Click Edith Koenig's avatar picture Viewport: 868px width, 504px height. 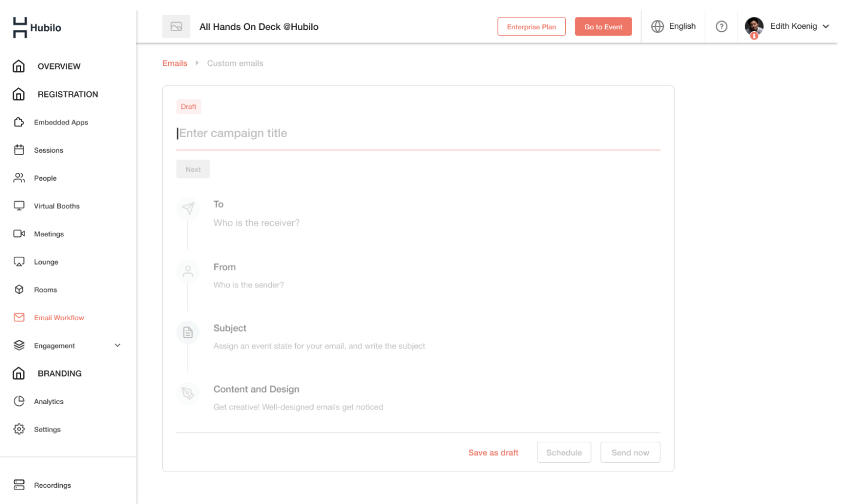coord(754,26)
